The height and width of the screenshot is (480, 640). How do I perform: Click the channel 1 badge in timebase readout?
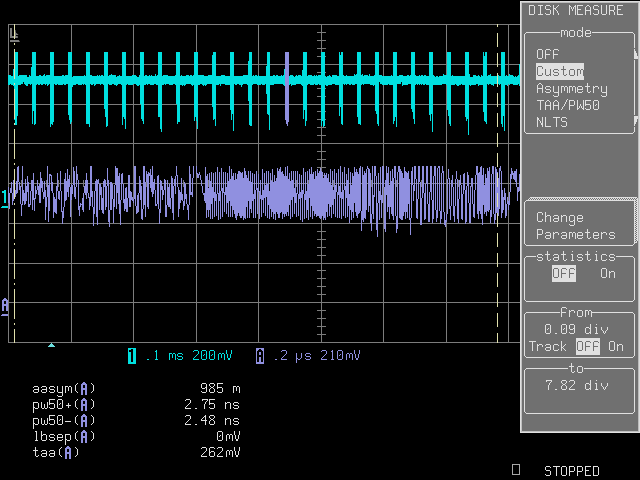[132, 356]
